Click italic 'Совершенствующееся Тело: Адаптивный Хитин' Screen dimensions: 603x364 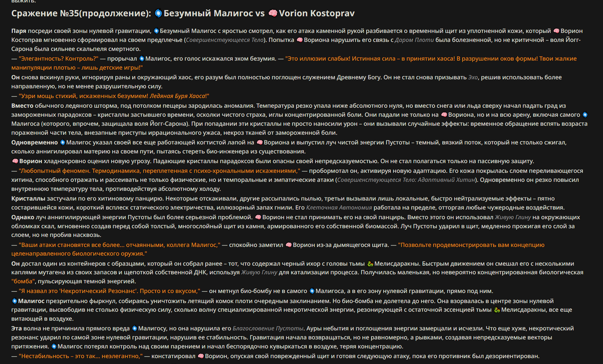click(406, 180)
